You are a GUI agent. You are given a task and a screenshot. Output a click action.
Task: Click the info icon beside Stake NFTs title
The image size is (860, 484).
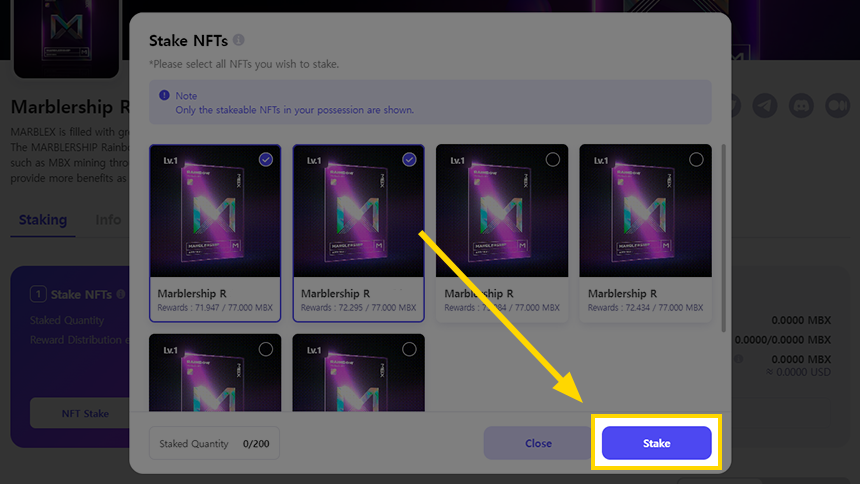click(238, 41)
